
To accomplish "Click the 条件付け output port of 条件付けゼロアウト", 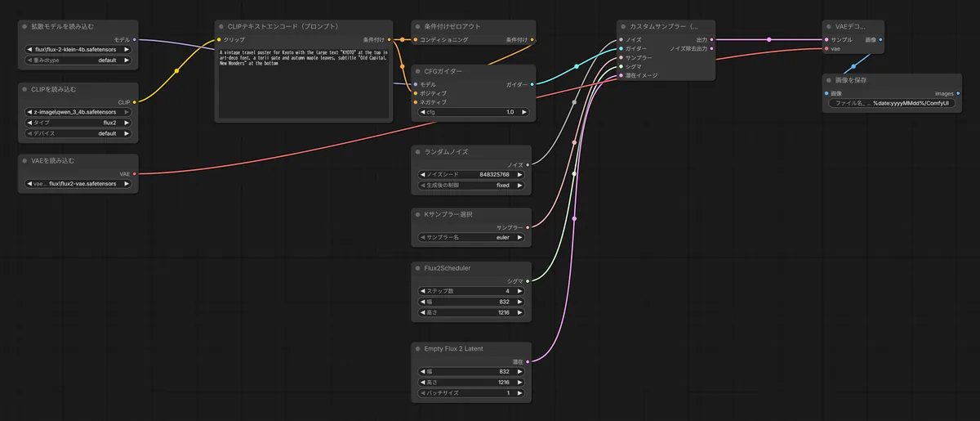I will click(x=532, y=39).
